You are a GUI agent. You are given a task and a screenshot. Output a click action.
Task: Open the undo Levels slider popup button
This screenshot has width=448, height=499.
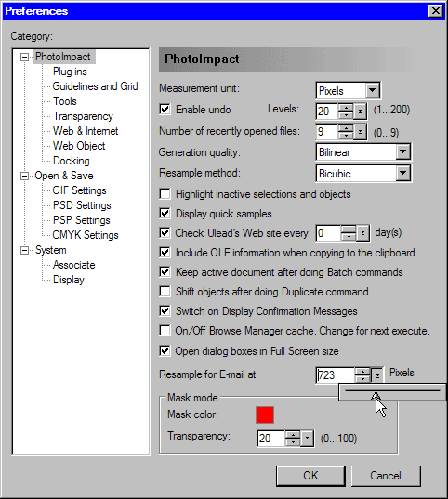(360, 112)
